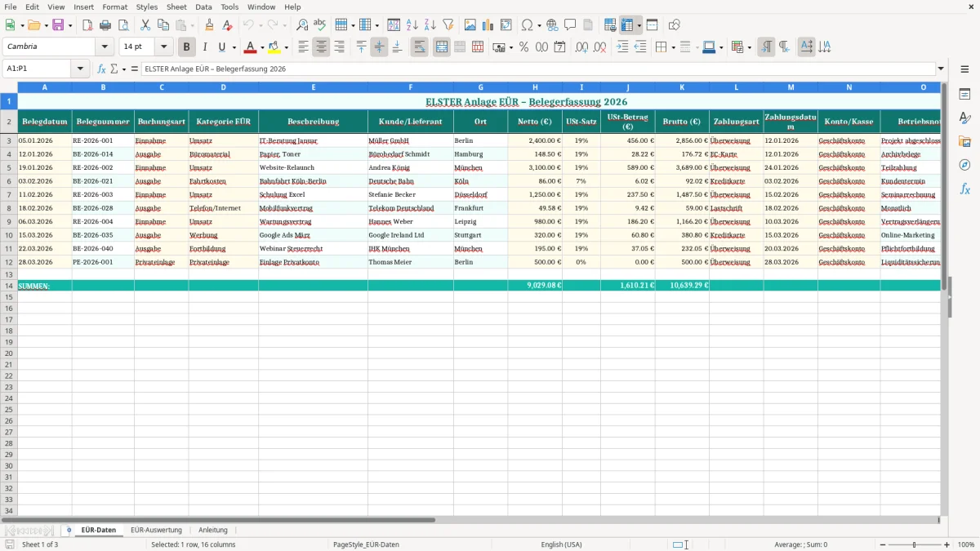
Task: Click the Print icon
Action: click(x=105, y=25)
